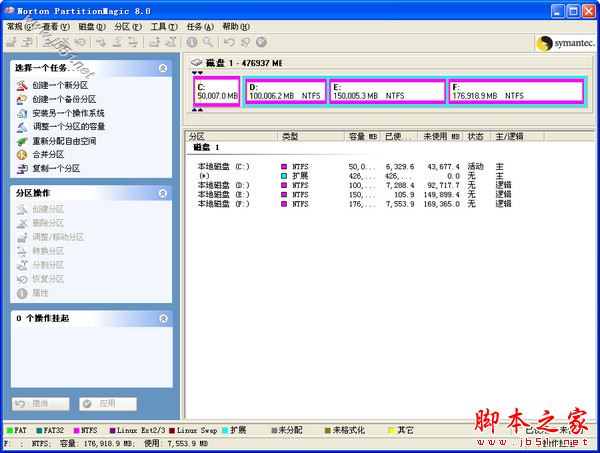The height and width of the screenshot is (453, 600).
Task: Open the 任务 menu
Action: [x=200, y=27]
